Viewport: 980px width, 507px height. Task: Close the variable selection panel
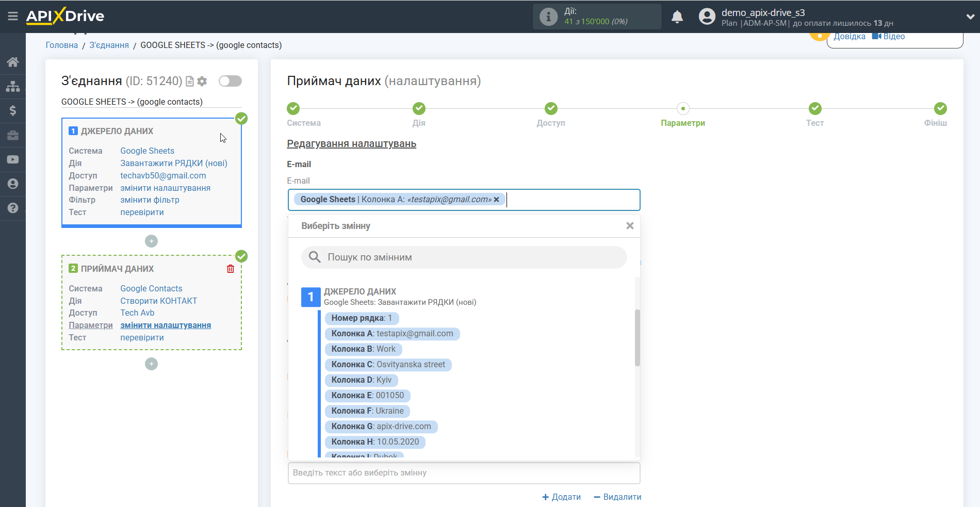coord(630,226)
